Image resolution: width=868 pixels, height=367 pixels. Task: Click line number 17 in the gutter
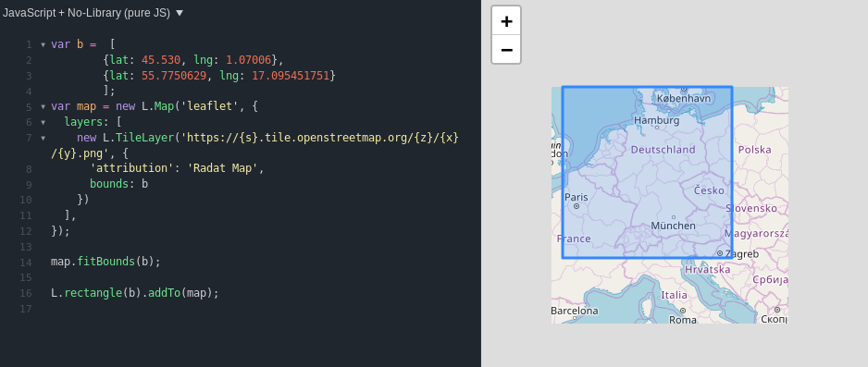click(26, 308)
